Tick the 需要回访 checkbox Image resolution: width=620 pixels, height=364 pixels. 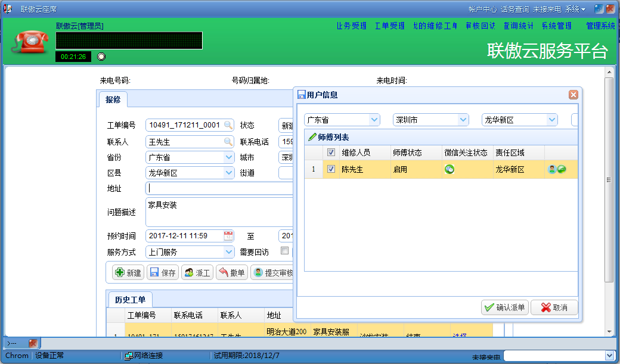click(x=284, y=251)
